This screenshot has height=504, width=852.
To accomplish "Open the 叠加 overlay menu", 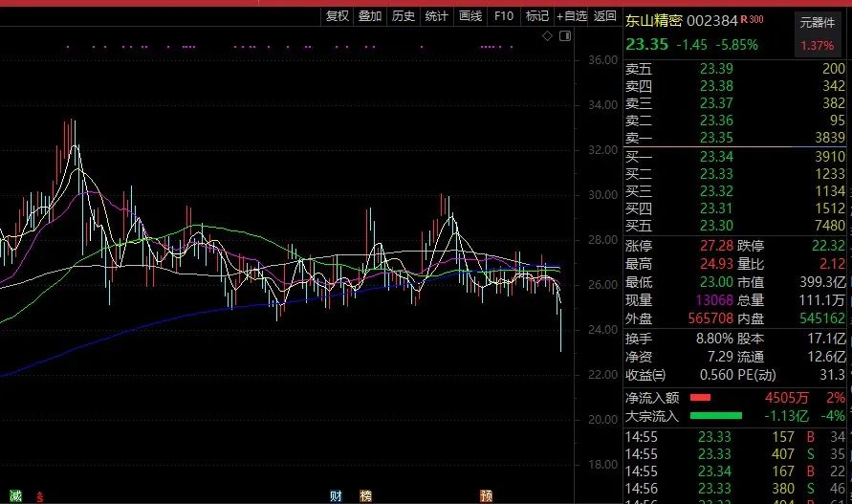I will [370, 15].
